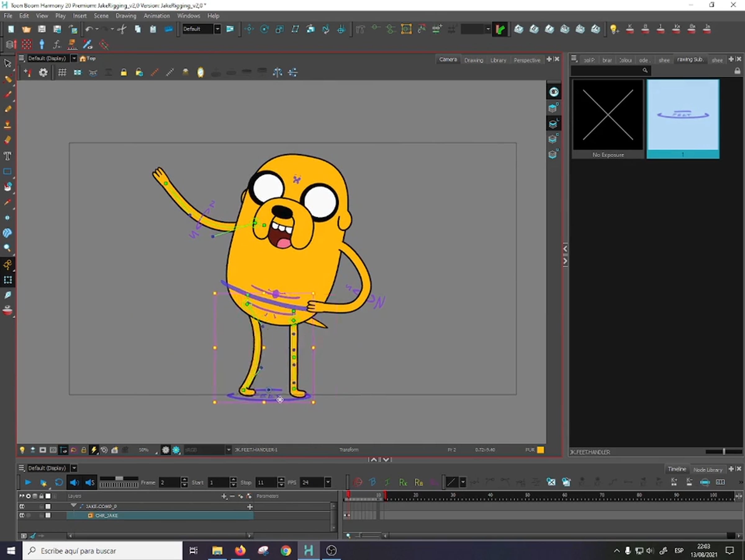Image resolution: width=745 pixels, height=560 pixels.
Task: Switch to the Node Library tab
Action: pyautogui.click(x=708, y=469)
